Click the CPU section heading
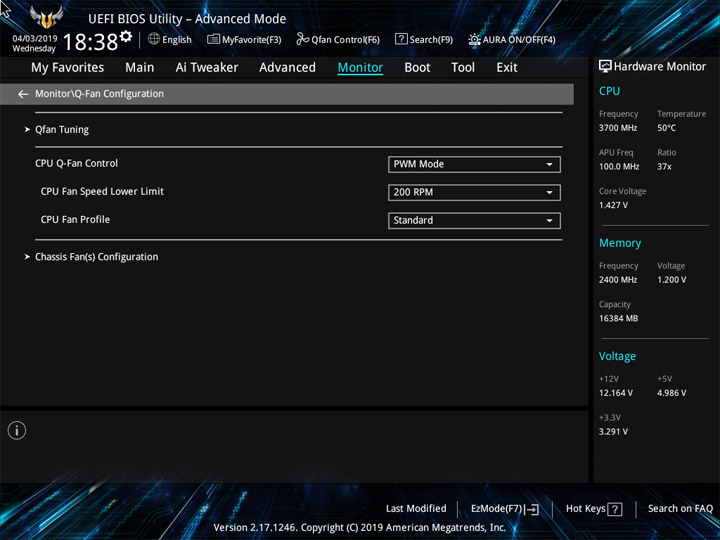720x540 pixels. tap(609, 91)
